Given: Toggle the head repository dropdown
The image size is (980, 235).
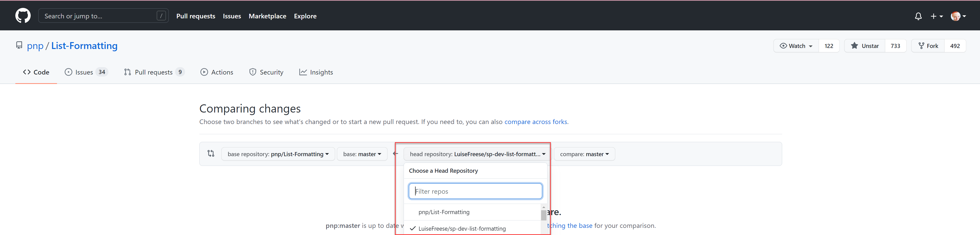Looking at the screenshot, I should click(x=477, y=154).
